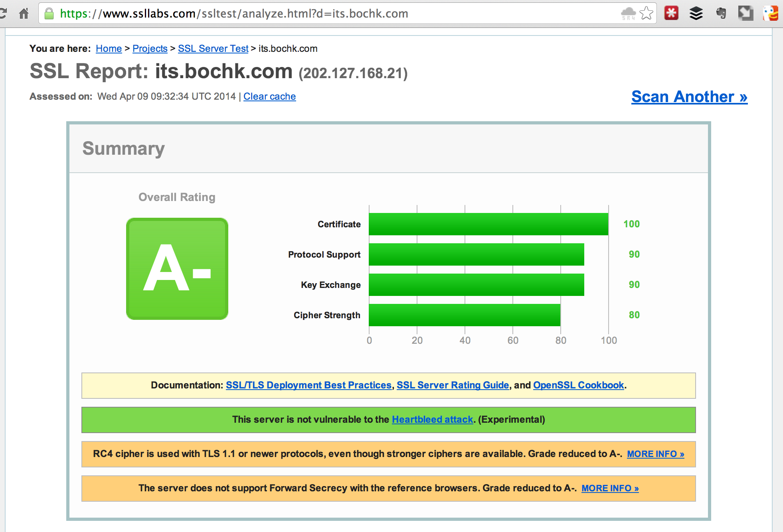Image resolution: width=783 pixels, height=532 pixels.
Task: Open the Heartbleed attack link
Action: [x=432, y=420]
